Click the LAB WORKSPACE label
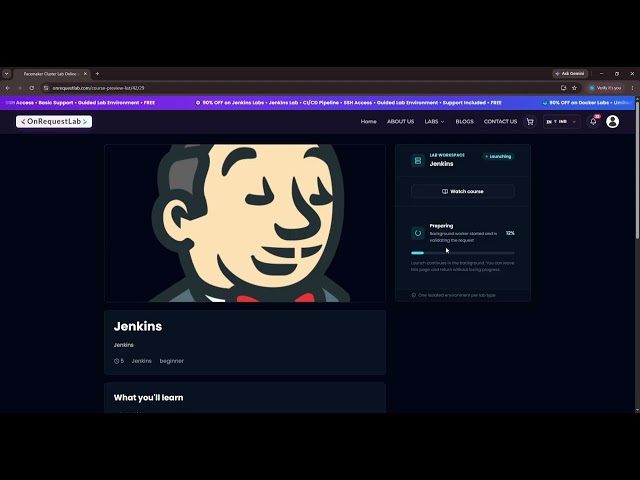This screenshot has width=640, height=480. click(447, 155)
